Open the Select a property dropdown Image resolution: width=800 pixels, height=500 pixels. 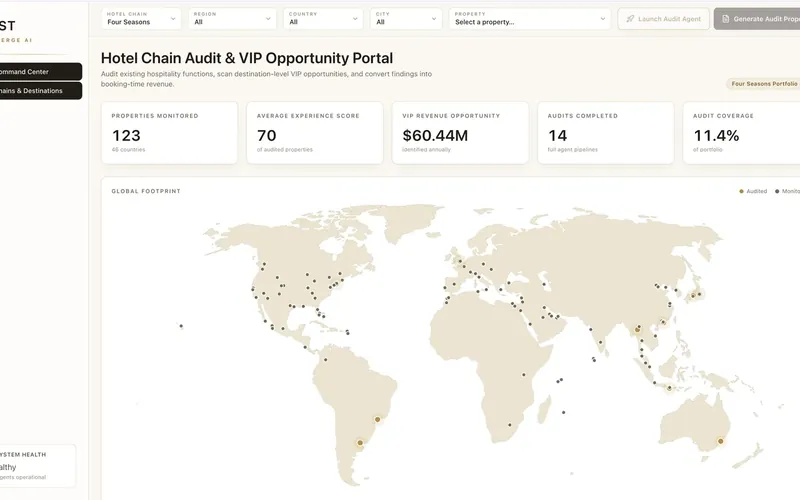[x=530, y=19]
